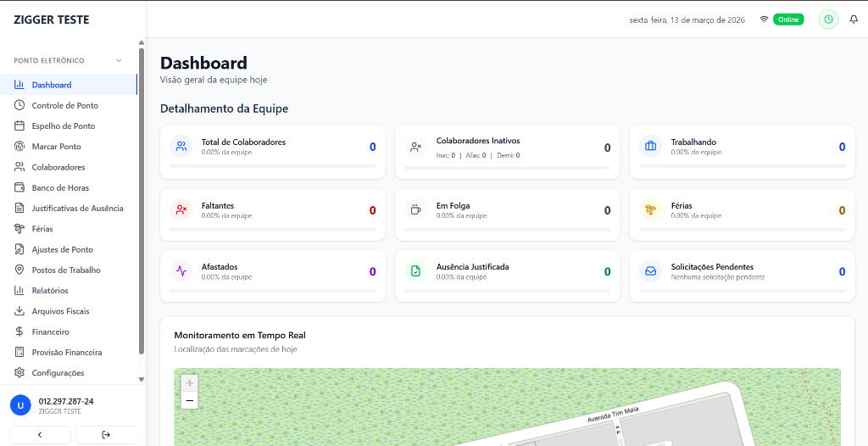
Task: Click the Marcar Ponto fingerprint icon
Action: click(x=19, y=147)
